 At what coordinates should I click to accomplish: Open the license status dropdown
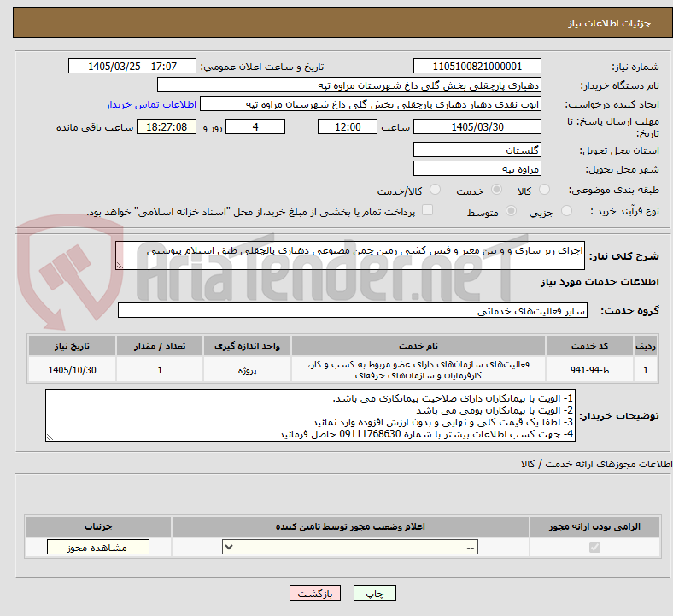[x=350, y=548]
